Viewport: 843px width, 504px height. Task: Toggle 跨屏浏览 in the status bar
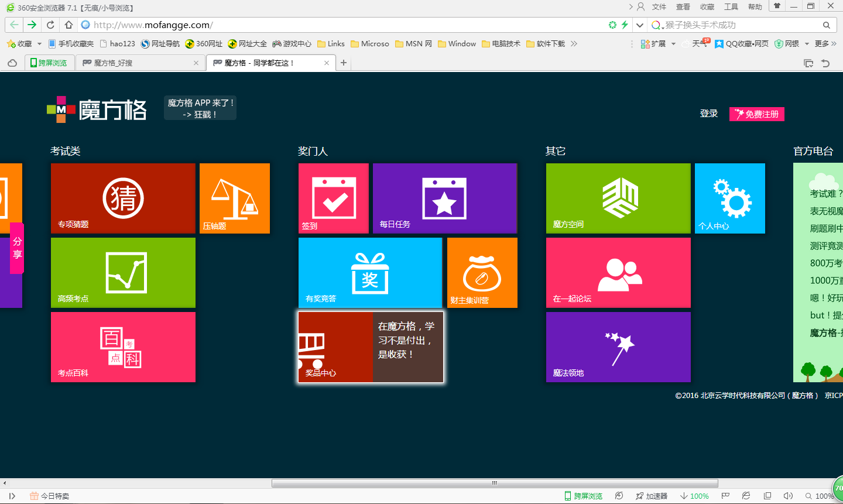click(x=583, y=496)
